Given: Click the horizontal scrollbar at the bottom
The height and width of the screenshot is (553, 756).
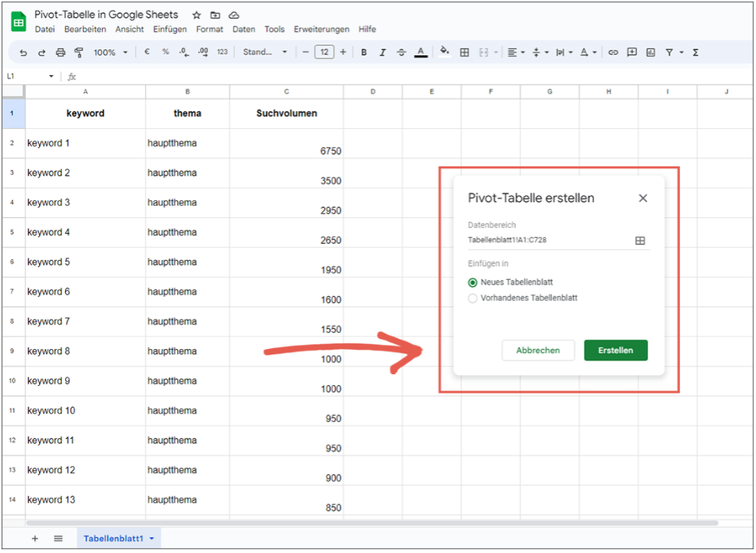Looking at the screenshot, I should [372, 523].
